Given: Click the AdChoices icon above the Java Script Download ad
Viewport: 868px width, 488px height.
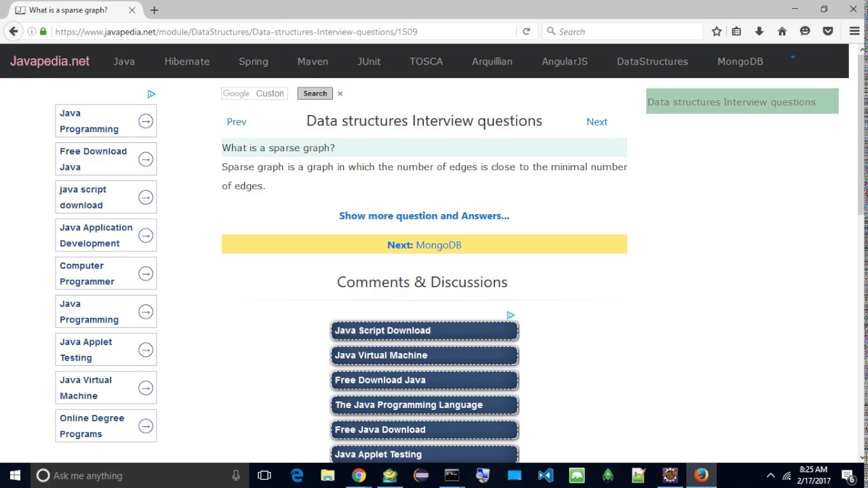Looking at the screenshot, I should click(x=511, y=315).
